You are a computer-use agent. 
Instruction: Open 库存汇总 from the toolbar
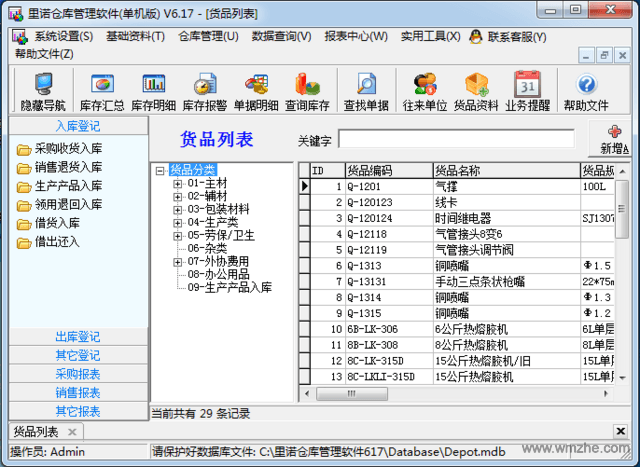point(102,91)
